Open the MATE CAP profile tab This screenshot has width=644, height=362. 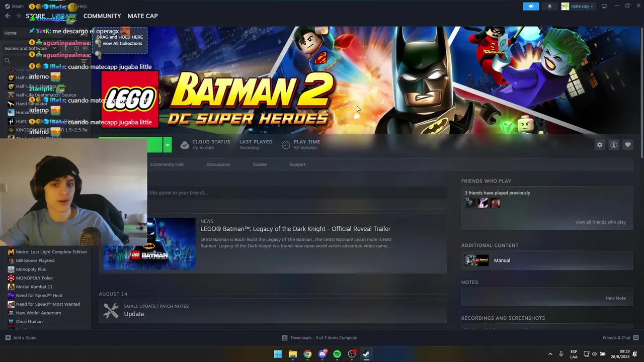(x=142, y=16)
